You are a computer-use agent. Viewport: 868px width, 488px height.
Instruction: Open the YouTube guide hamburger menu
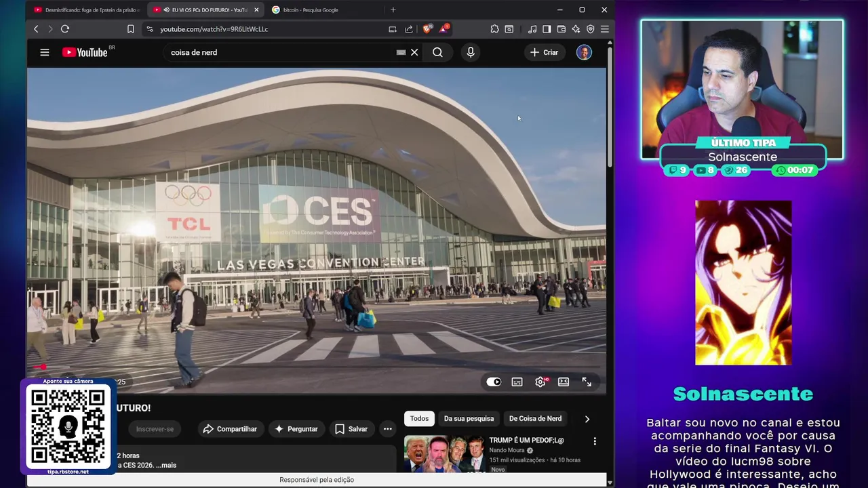tap(45, 52)
